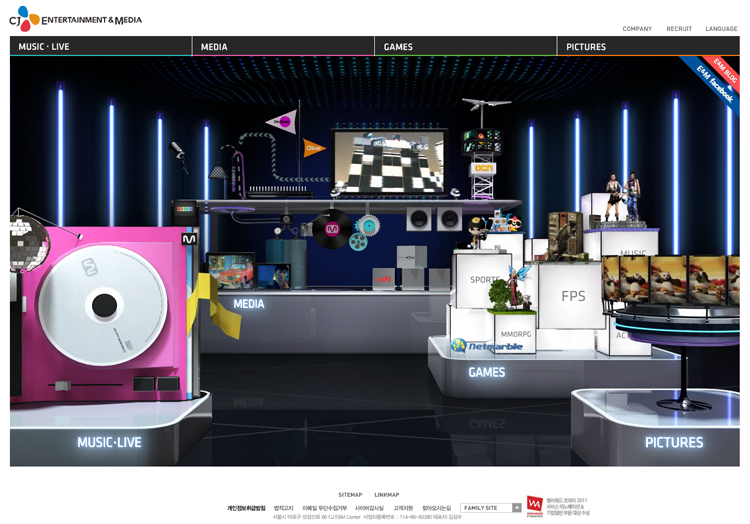Click the winged fairy character
The image size is (750, 524).
(518, 287)
